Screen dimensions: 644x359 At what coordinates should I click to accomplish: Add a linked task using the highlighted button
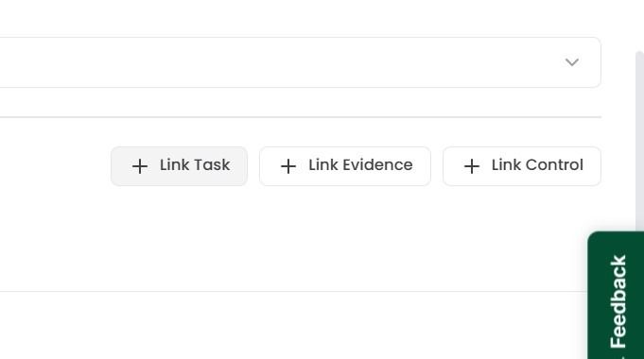point(179,166)
